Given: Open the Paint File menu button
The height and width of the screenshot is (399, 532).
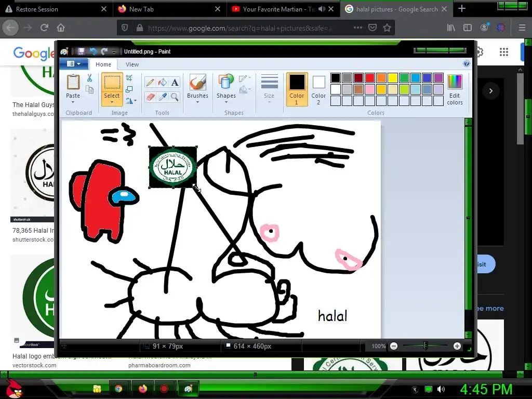Looking at the screenshot, I should [74, 64].
